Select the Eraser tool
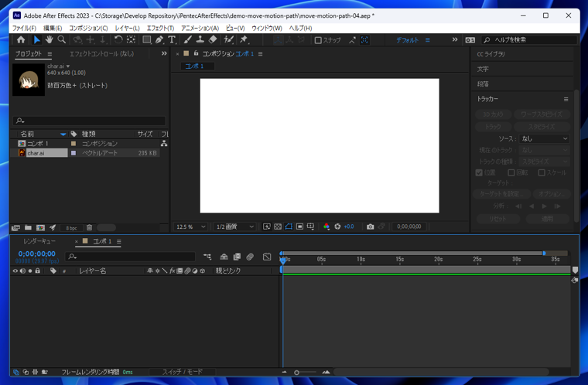The image size is (588, 385). point(213,40)
